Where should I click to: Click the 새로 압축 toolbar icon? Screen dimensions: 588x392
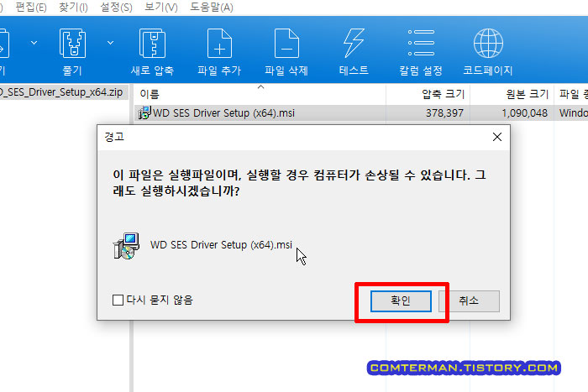pyautogui.click(x=152, y=44)
